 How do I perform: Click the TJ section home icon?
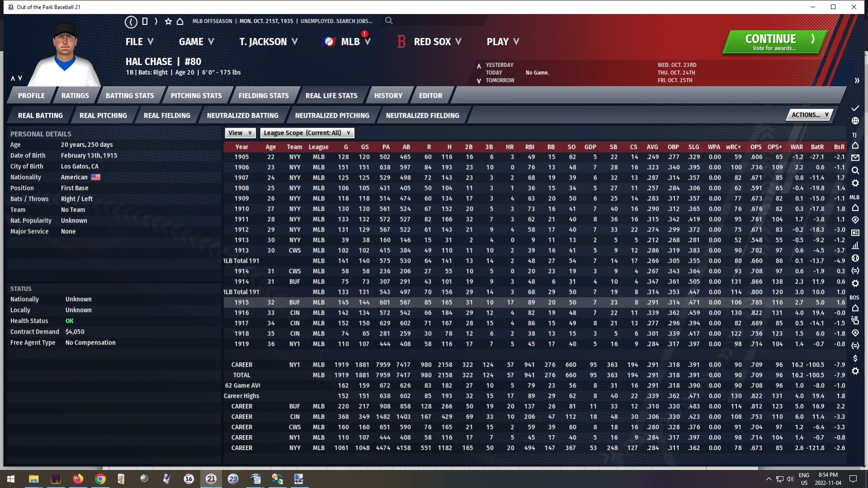[855, 146]
